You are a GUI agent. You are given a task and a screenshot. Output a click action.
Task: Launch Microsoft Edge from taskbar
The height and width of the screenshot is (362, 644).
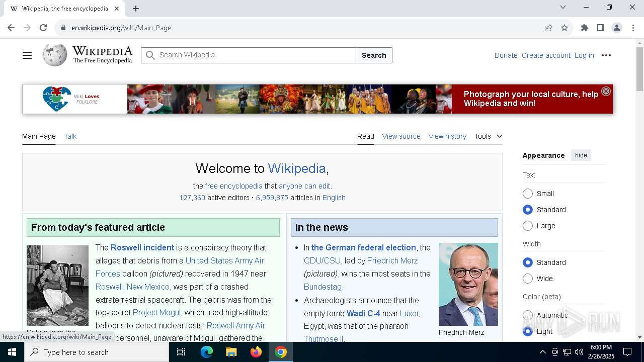(x=207, y=352)
